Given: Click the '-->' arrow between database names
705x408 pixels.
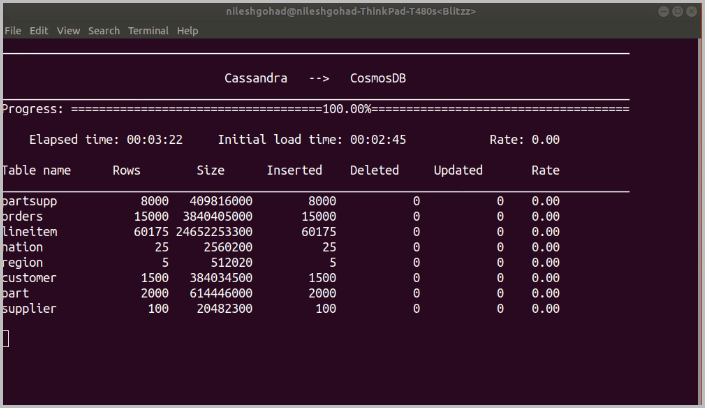Looking at the screenshot, I should pos(319,79).
